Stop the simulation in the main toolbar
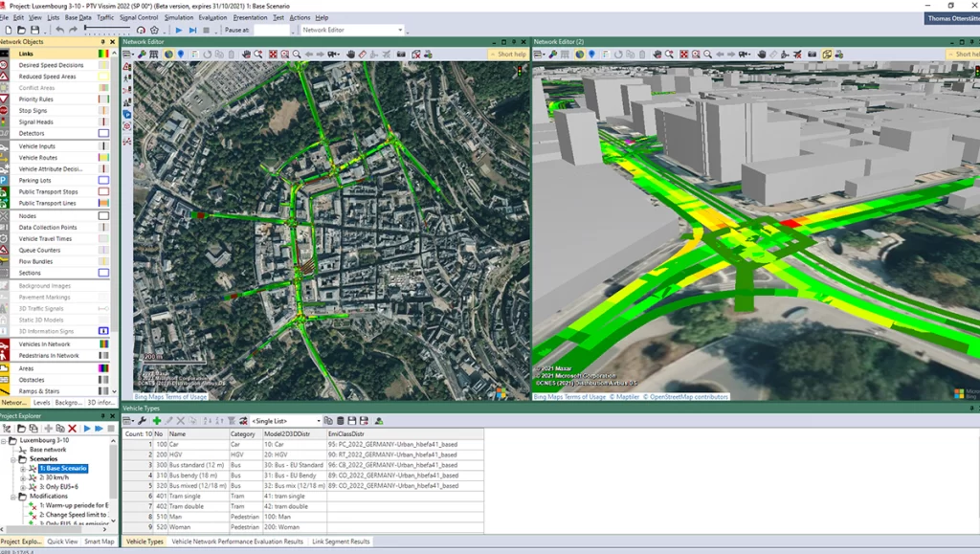Viewport: 980px width, 554px height. tap(207, 30)
